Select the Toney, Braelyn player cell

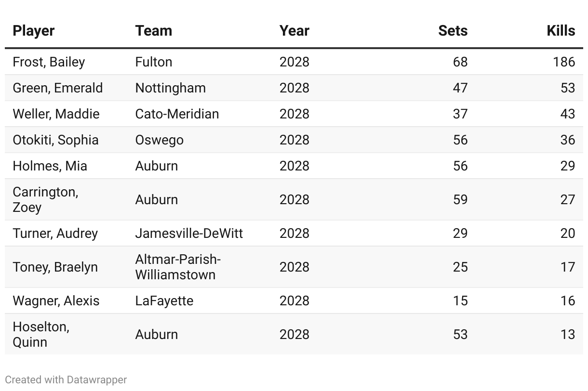point(55,267)
